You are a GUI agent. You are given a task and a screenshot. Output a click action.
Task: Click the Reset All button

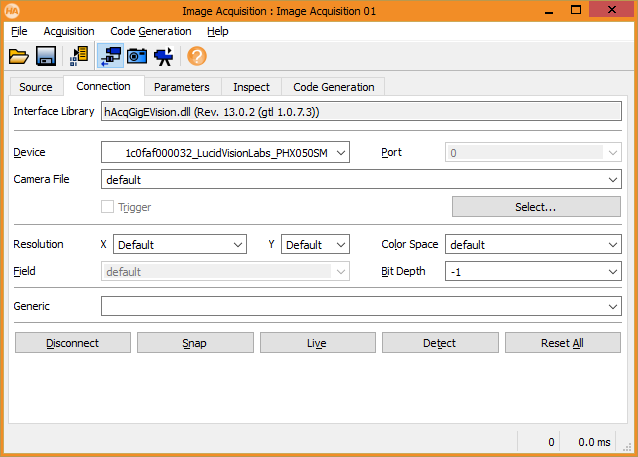pyautogui.click(x=563, y=343)
